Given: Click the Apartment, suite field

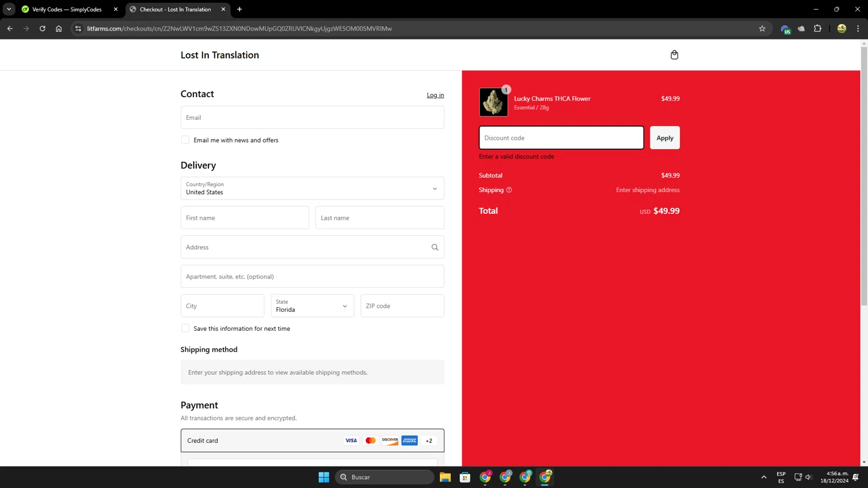Looking at the screenshot, I should coord(312,276).
